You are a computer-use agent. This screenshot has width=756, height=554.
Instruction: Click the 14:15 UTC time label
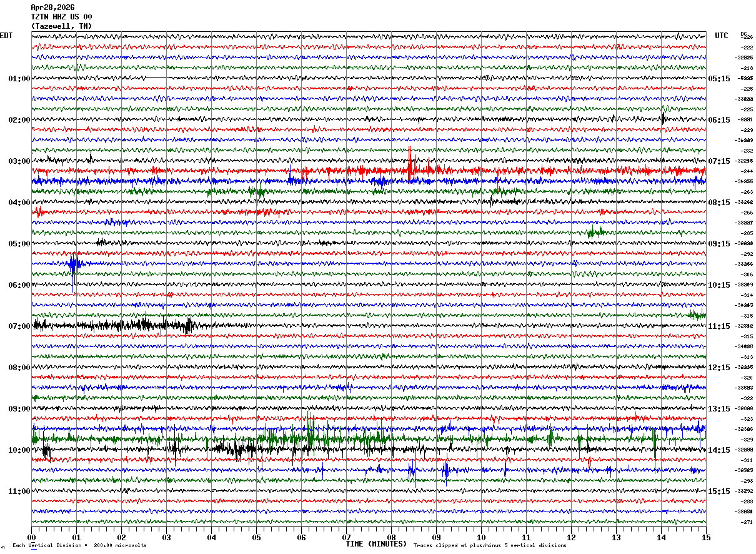pos(719,450)
